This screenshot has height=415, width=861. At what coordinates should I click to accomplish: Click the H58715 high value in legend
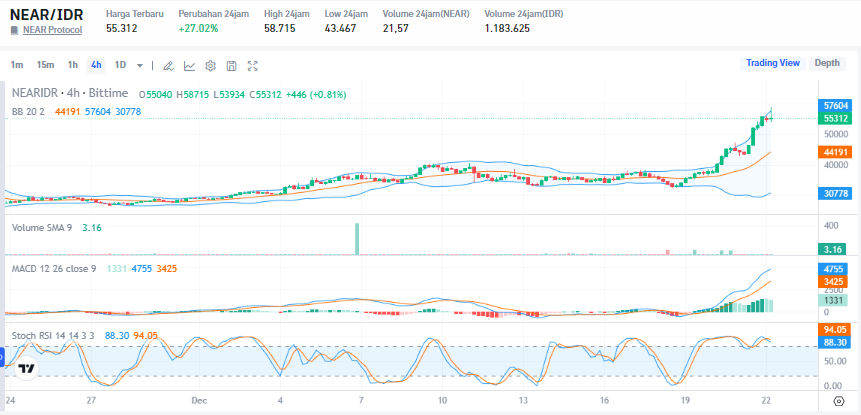192,94
